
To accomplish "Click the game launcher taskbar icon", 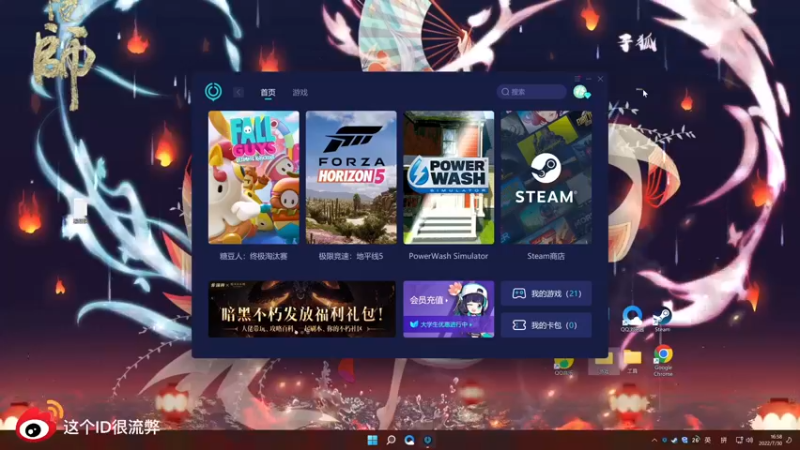I will (428, 440).
